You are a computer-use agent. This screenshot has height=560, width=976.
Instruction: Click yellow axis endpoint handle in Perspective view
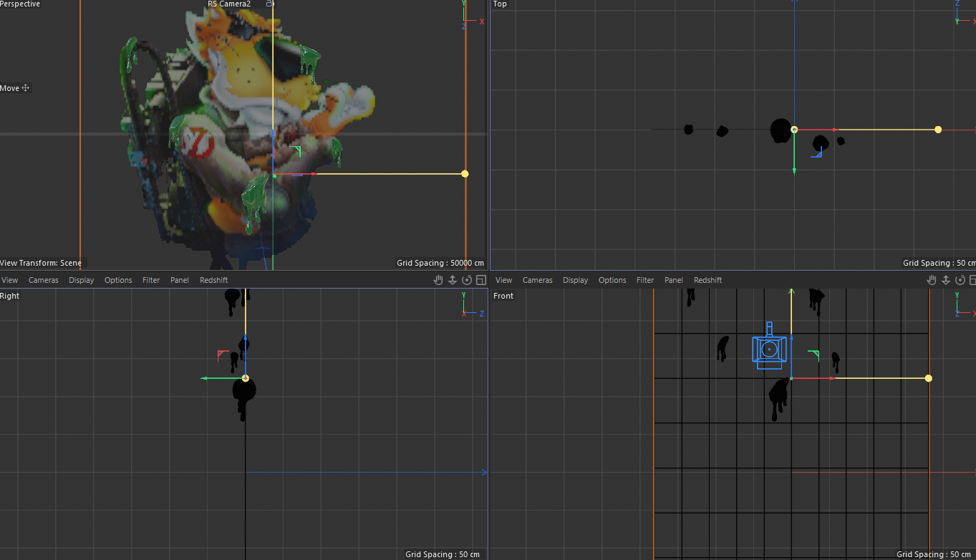pos(465,174)
